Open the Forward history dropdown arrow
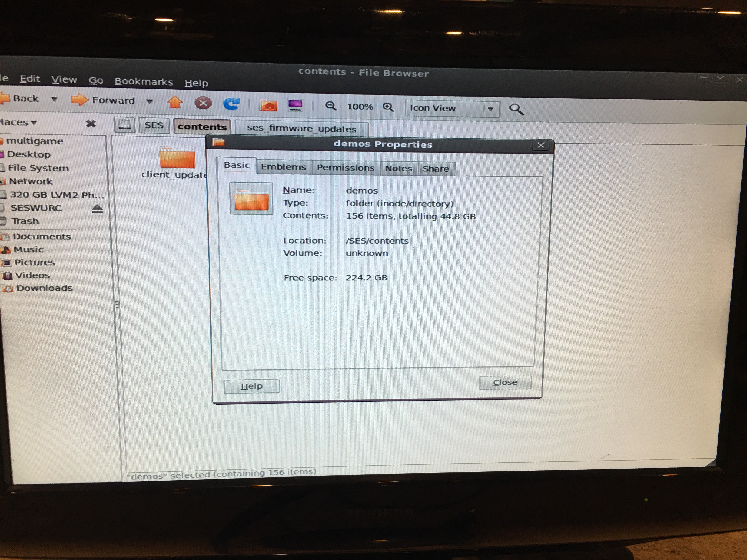Viewport: 747px width, 560px height. tap(150, 101)
